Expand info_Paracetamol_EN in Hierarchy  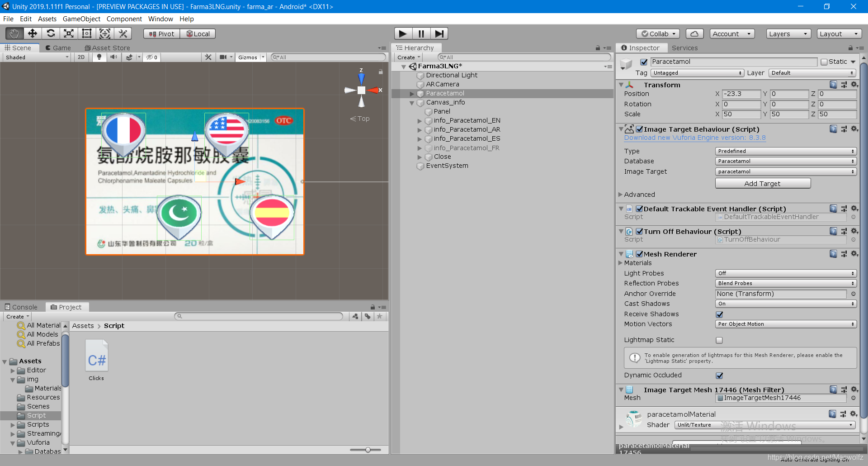coord(420,121)
